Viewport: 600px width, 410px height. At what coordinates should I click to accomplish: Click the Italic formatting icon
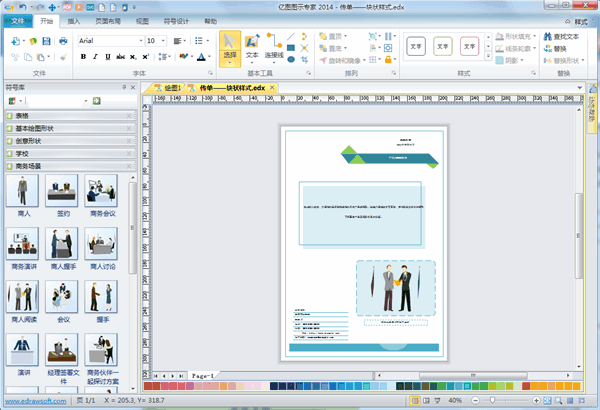[x=95, y=57]
